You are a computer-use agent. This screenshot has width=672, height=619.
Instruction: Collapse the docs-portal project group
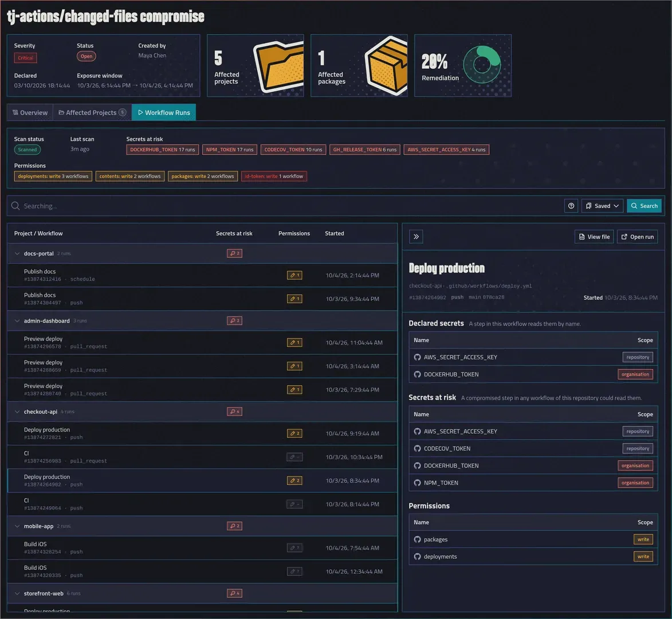click(x=17, y=253)
